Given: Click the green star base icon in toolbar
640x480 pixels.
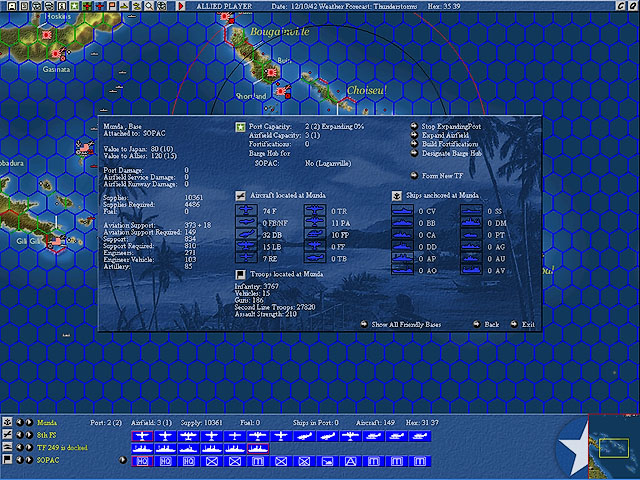Looking at the screenshot, I should [75, 6].
